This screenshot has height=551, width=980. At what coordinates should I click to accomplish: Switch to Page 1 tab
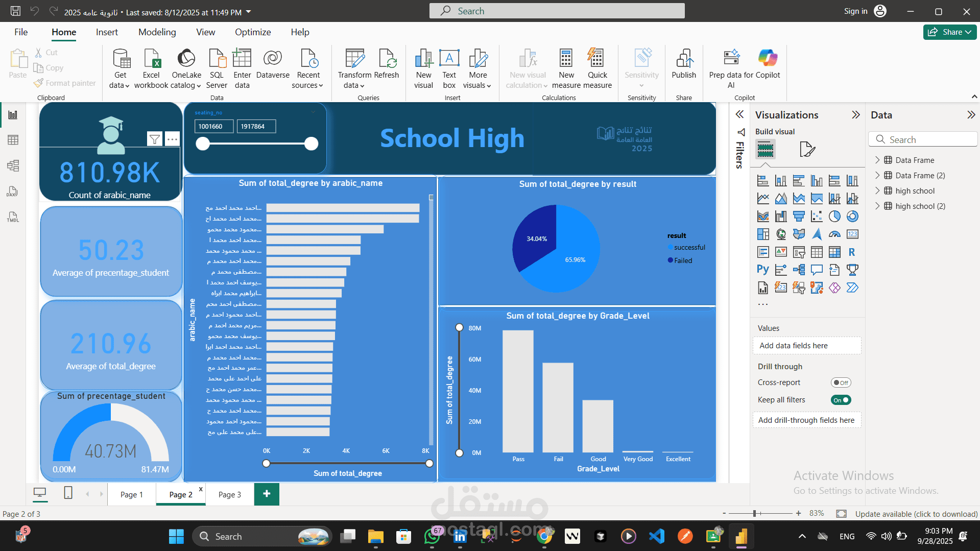tap(132, 494)
